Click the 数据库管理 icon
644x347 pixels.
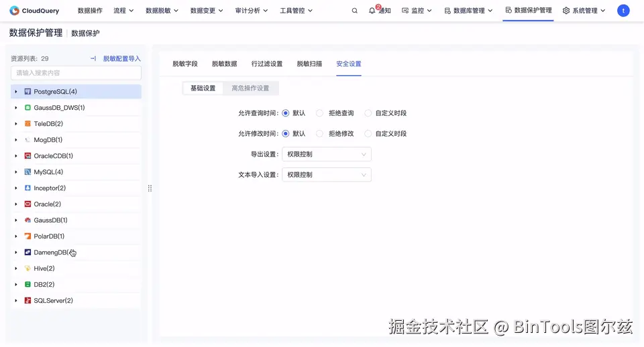(447, 11)
